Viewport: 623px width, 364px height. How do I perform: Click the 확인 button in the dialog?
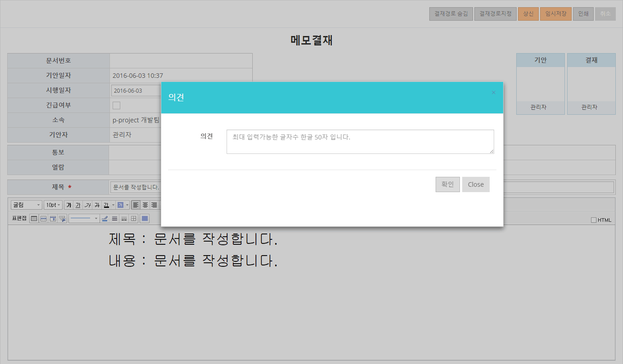[448, 184]
